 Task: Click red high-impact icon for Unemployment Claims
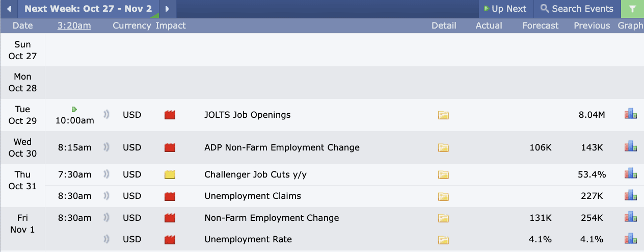[170, 196]
